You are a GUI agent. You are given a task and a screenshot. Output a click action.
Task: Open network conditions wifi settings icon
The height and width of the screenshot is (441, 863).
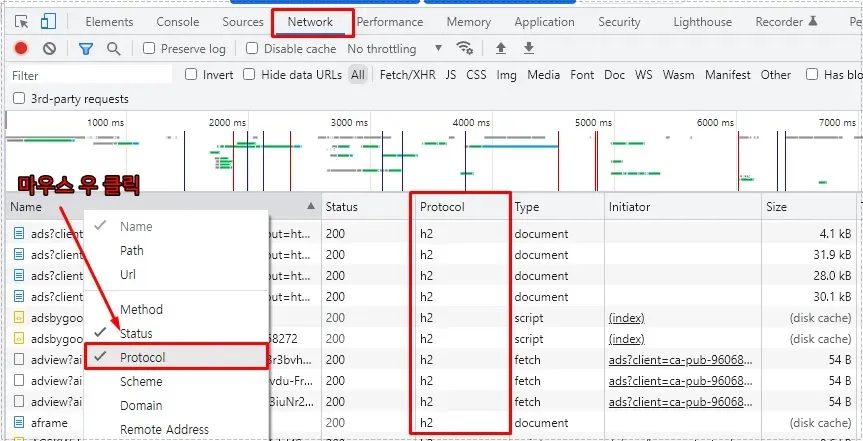(465, 48)
